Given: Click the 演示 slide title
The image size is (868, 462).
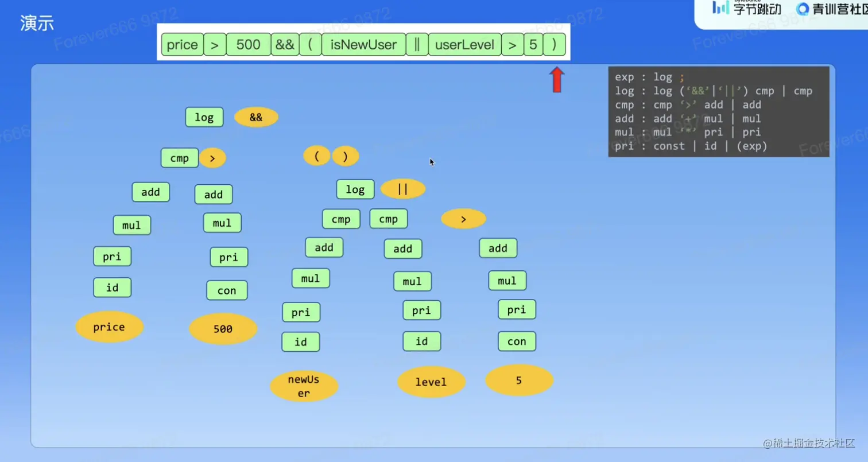Looking at the screenshot, I should (x=37, y=24).
